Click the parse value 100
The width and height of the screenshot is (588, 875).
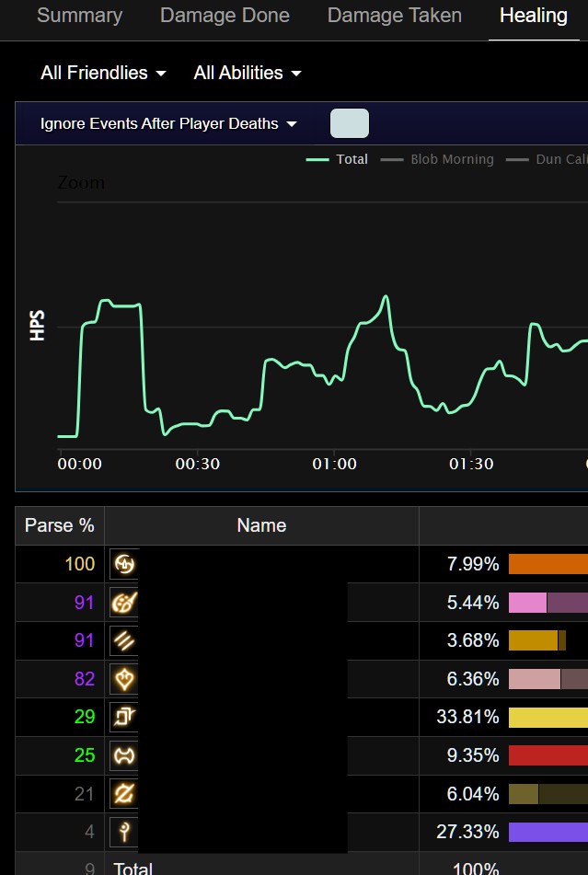coord(80,564)
